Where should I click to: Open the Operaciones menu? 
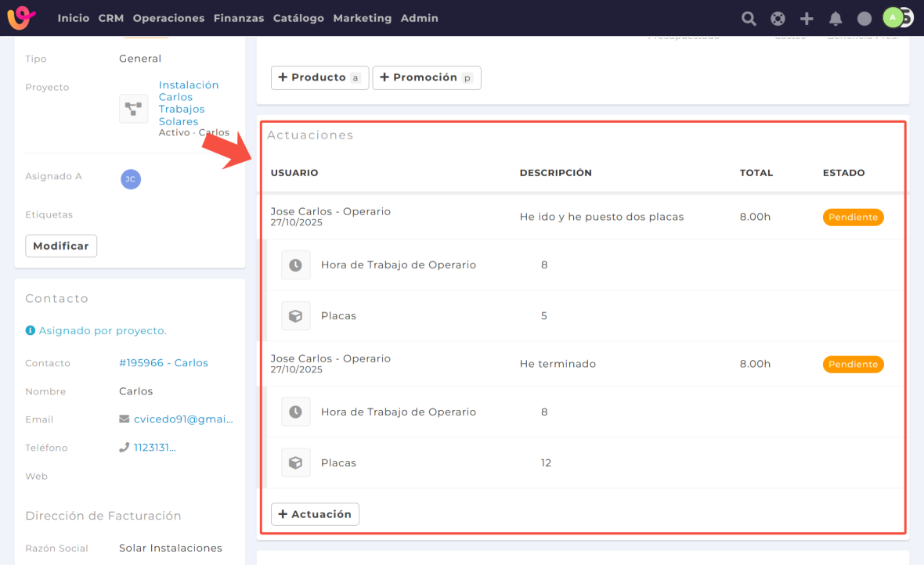pos(168,18)
